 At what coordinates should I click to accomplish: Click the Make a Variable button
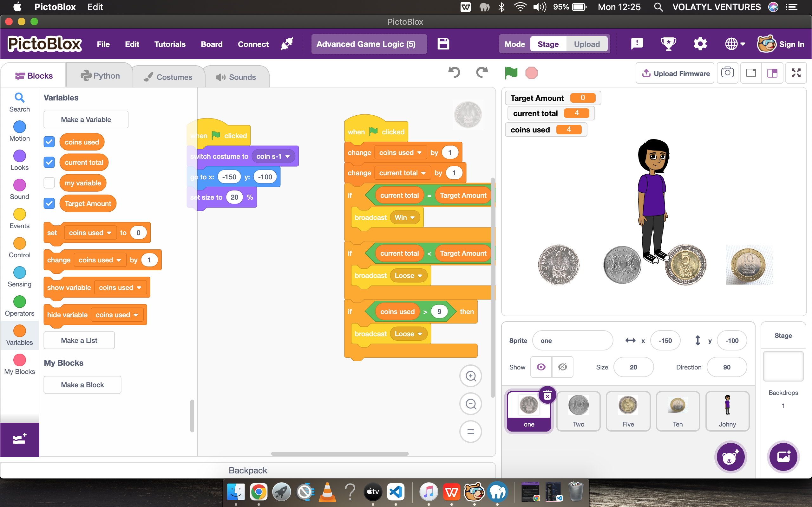pos(86,119)
